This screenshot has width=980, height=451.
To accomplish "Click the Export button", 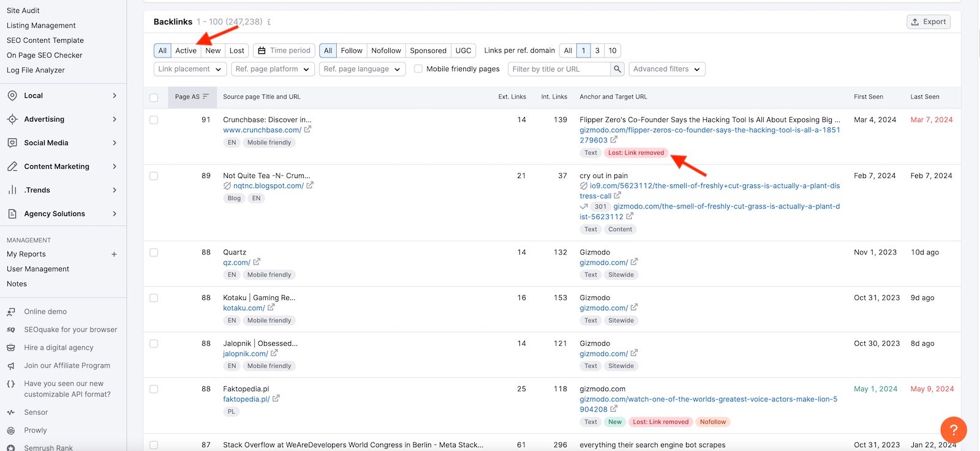I will point(929,22).
